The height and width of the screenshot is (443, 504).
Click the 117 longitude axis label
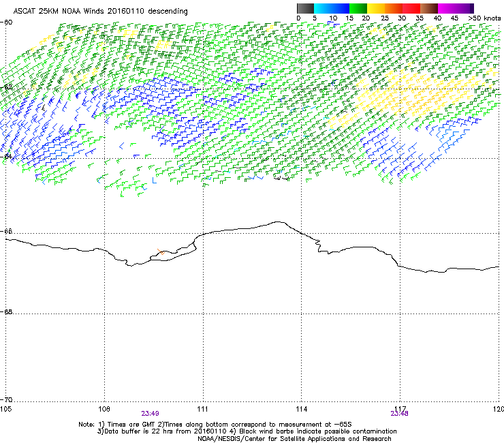coord(400,408)
